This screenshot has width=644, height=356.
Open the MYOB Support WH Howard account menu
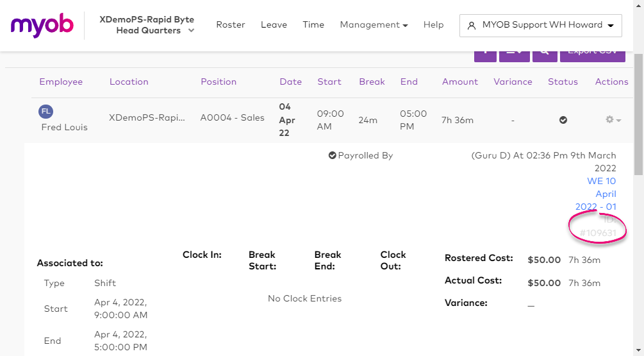point(540,26)
